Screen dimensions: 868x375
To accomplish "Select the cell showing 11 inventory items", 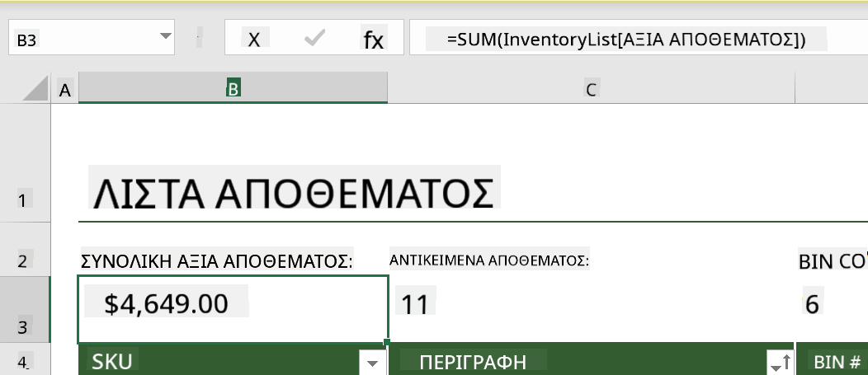I will tap(592, 310).
